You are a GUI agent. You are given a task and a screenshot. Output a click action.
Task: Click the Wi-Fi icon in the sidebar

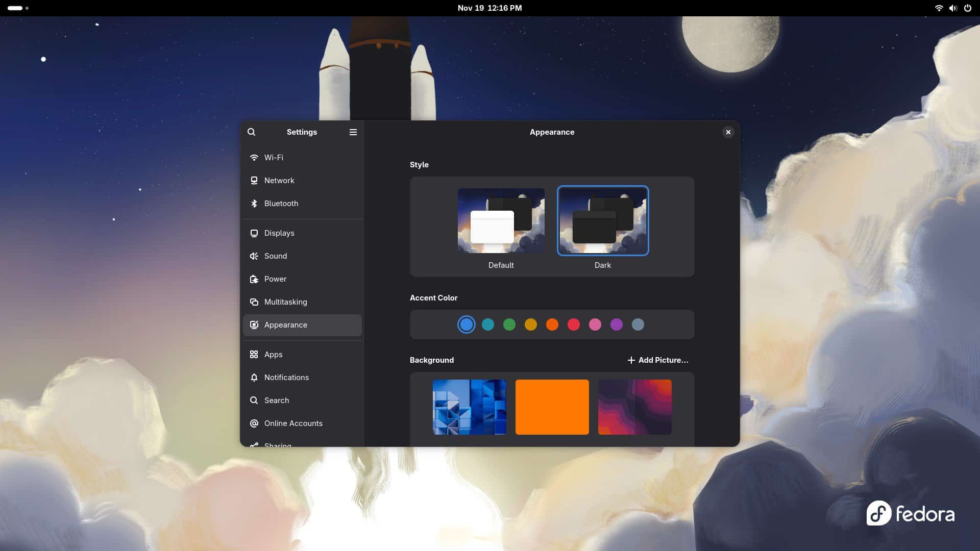click(x=254, y=158)
